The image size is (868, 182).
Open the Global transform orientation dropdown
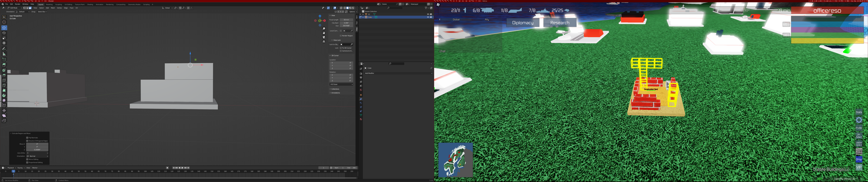(x=167, y=8)
